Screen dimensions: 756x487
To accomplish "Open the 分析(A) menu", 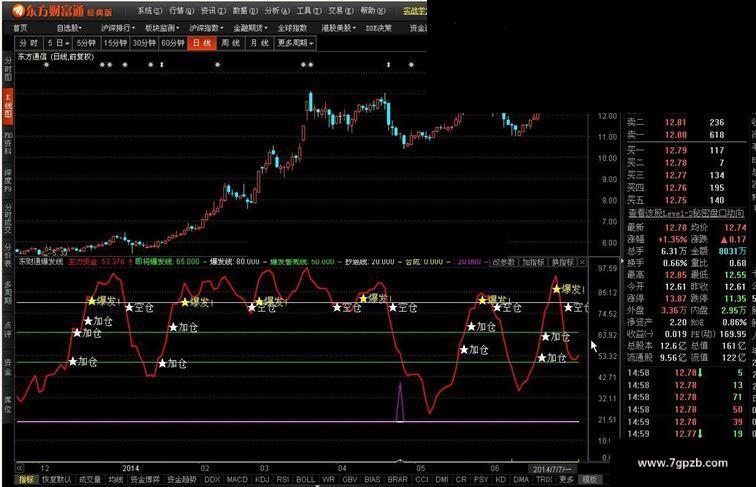I will click(277, 10).
